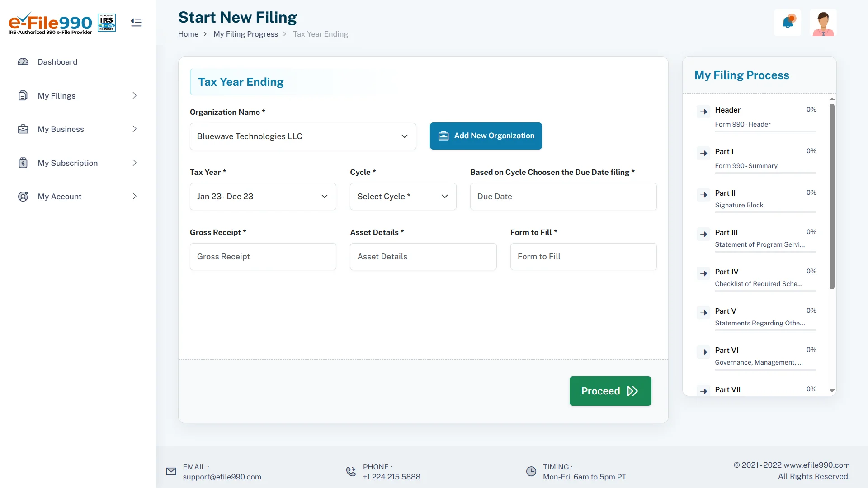Click the Add New Organization button

coord(486,136)
